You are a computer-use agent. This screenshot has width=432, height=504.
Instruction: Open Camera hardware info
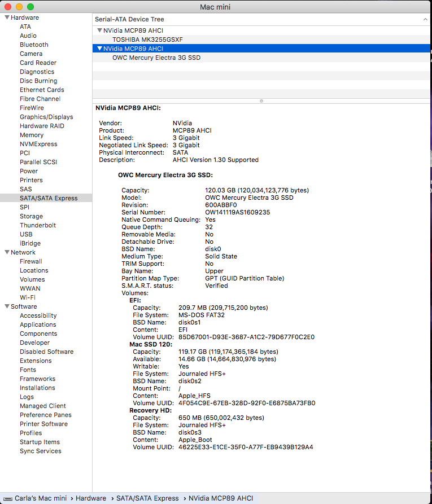pos(31,54)
